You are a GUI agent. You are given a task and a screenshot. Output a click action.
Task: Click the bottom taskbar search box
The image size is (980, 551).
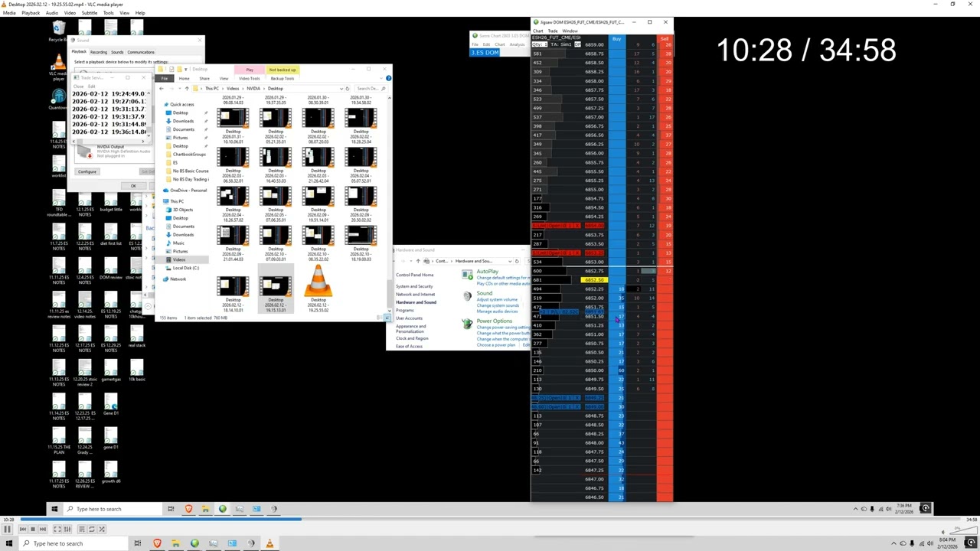pyautogui.click(x=73, y=543)
